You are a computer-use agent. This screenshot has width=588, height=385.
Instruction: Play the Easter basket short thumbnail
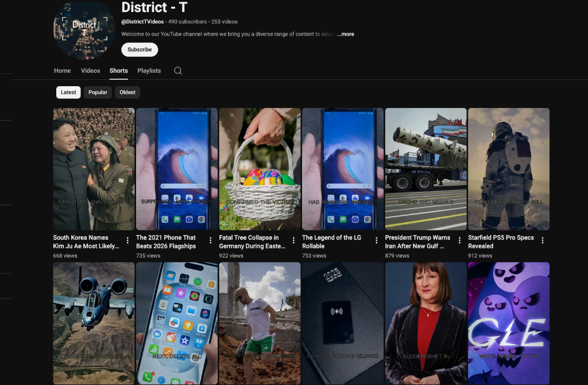[259, 168]
